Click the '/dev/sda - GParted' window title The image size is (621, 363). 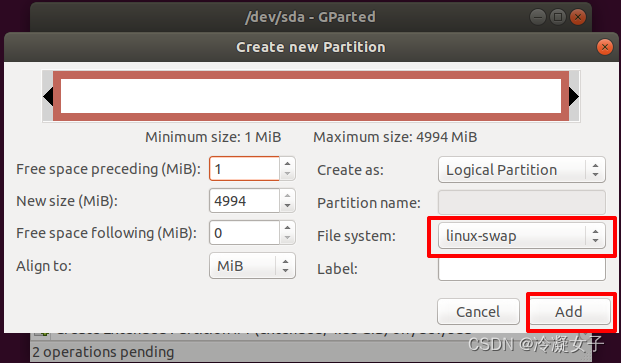[310, 17]
